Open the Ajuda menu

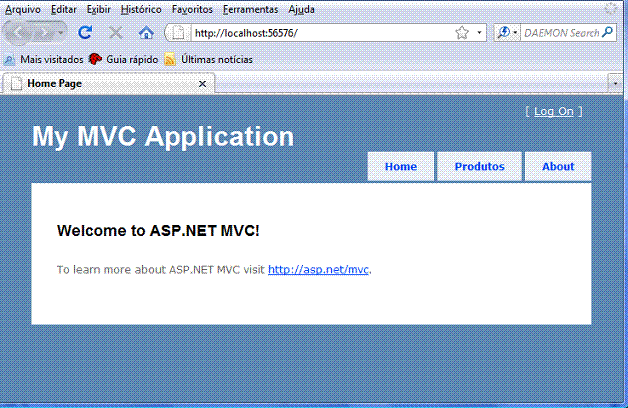tap(301, 9)
